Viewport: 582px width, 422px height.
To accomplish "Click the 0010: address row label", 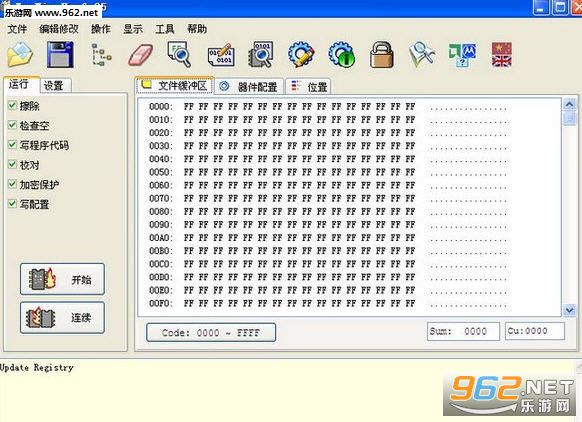I will click(x=161, y=120).
